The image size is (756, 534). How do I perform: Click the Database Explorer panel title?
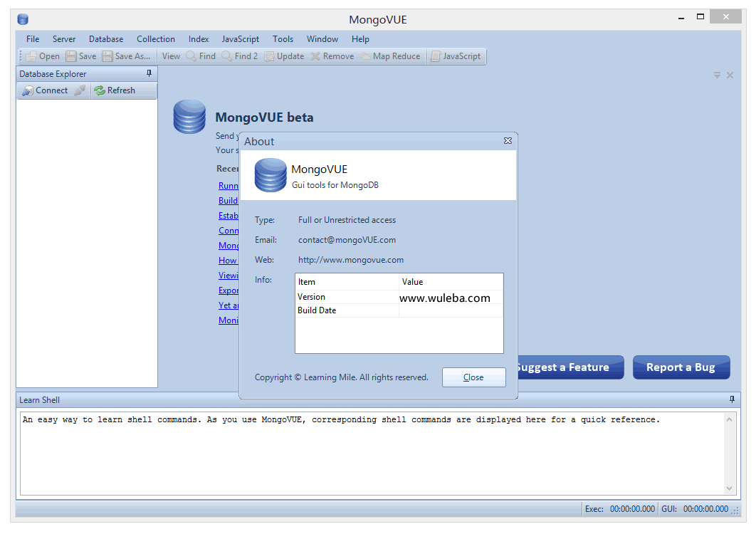[53, 74]
